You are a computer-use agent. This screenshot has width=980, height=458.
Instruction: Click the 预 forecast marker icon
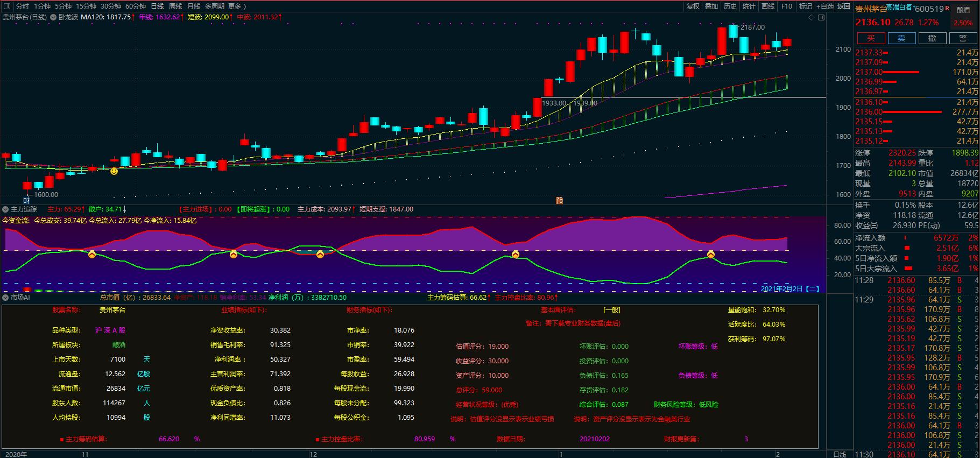[559, 201]
